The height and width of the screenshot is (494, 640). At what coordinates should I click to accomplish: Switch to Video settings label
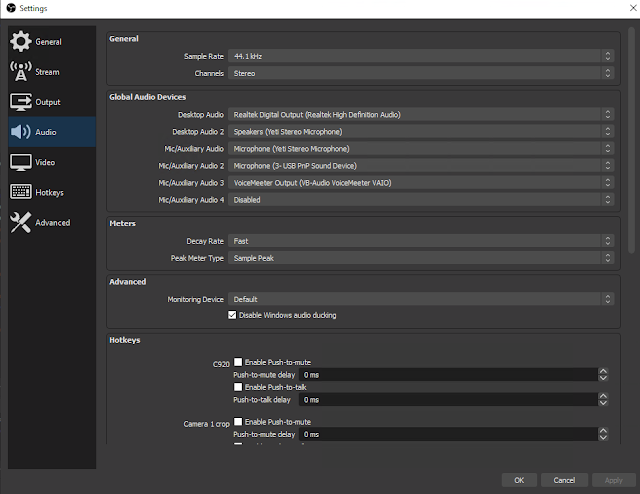pyautogui.click(x=45, y=162)
